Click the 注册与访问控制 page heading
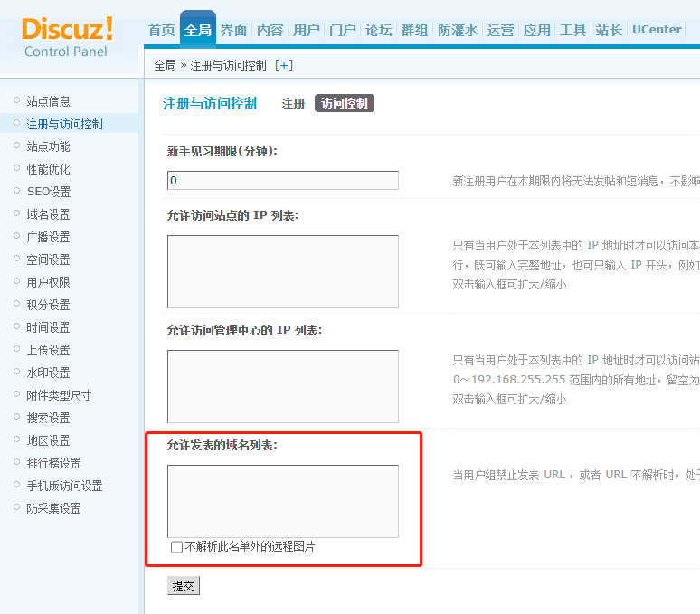The width and height of the screenshot is (700, 614). 210,103
